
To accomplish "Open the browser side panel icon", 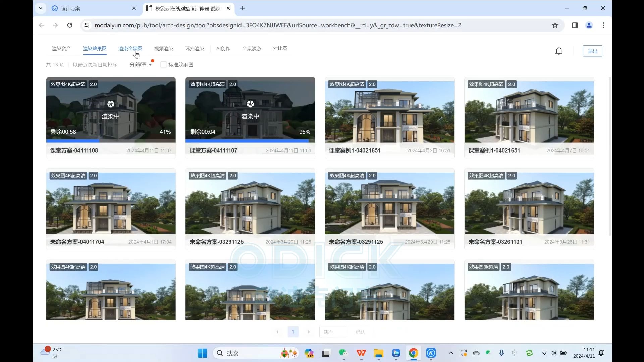I will point(575,25).
